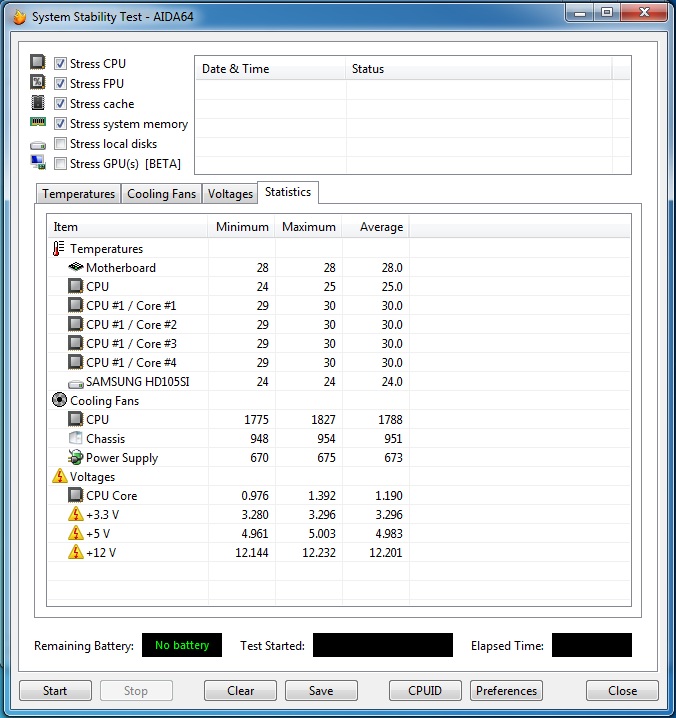Click the 4.983 average value for +5 V
Screen dimensions: 676x718
(x=389, y=533)
